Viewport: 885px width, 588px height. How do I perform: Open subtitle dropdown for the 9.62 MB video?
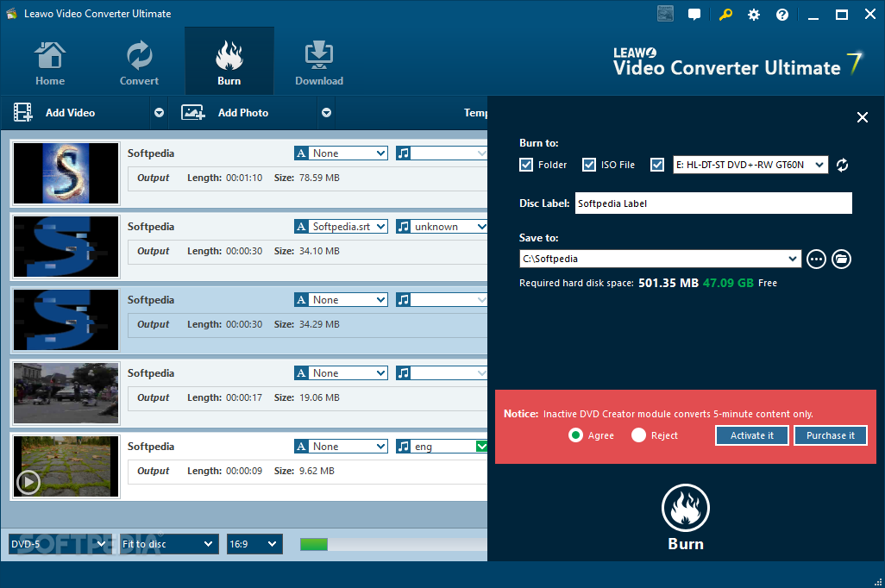click(x=348, y=447)
